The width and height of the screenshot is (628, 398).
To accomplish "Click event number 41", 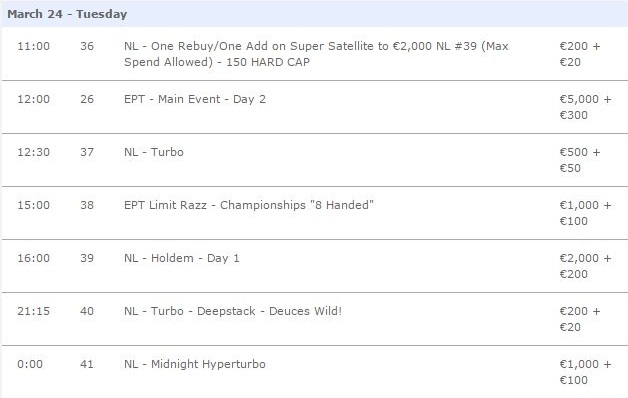I will [x=87, y=364].
